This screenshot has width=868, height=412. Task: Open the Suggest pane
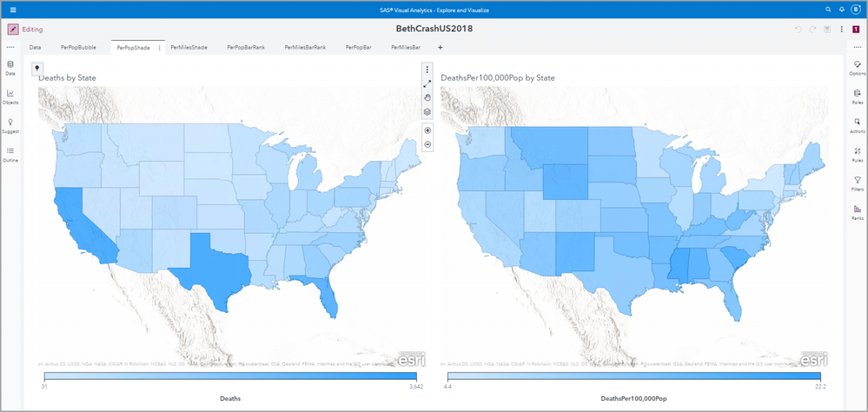coord(10,126)
